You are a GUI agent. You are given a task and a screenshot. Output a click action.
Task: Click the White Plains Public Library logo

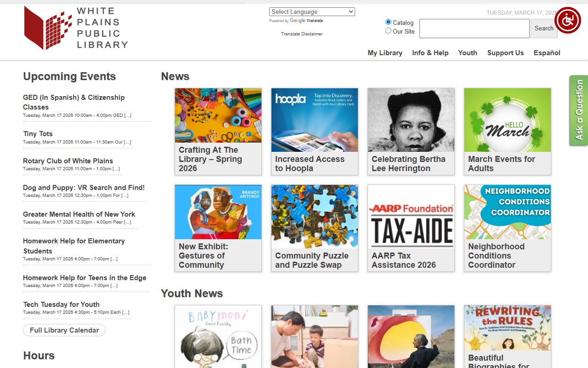pyautogui.click(x=76, y=28)
